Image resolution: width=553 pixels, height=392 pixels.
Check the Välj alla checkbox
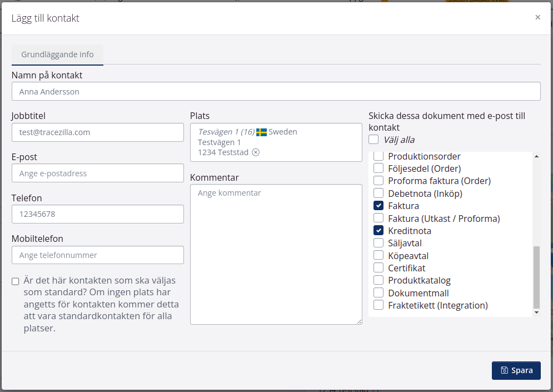(x=373, y=140)
